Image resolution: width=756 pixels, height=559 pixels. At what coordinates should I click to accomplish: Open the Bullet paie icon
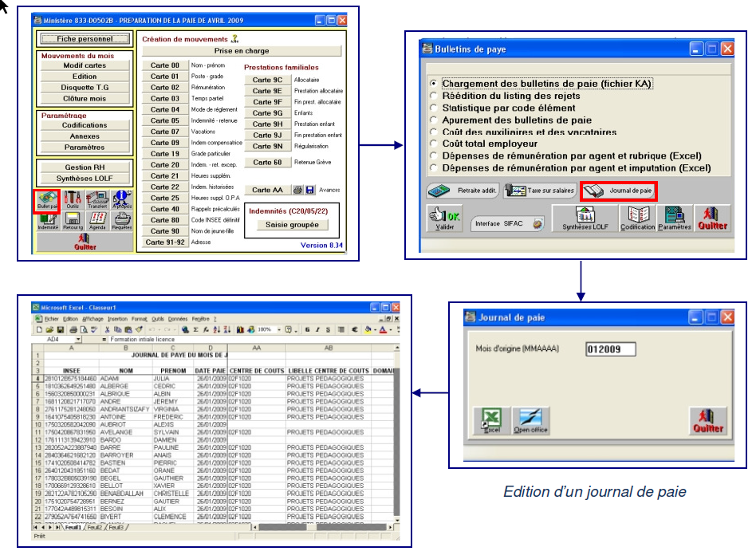[46, 200]
